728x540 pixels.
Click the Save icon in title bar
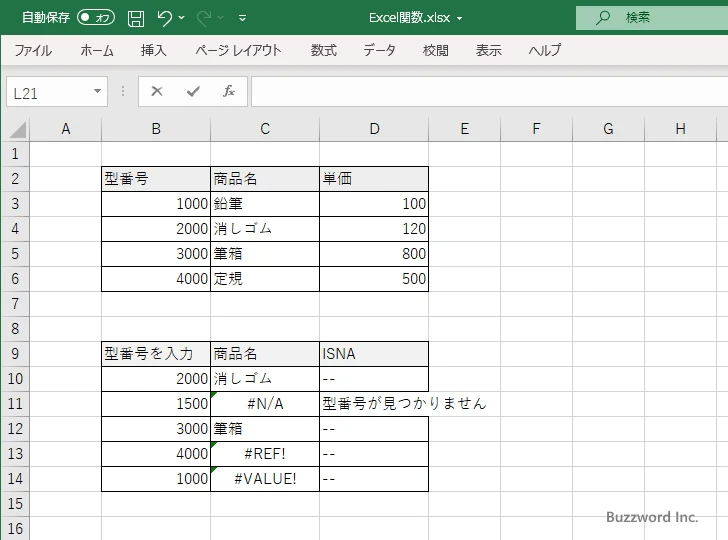coord(136,18)
